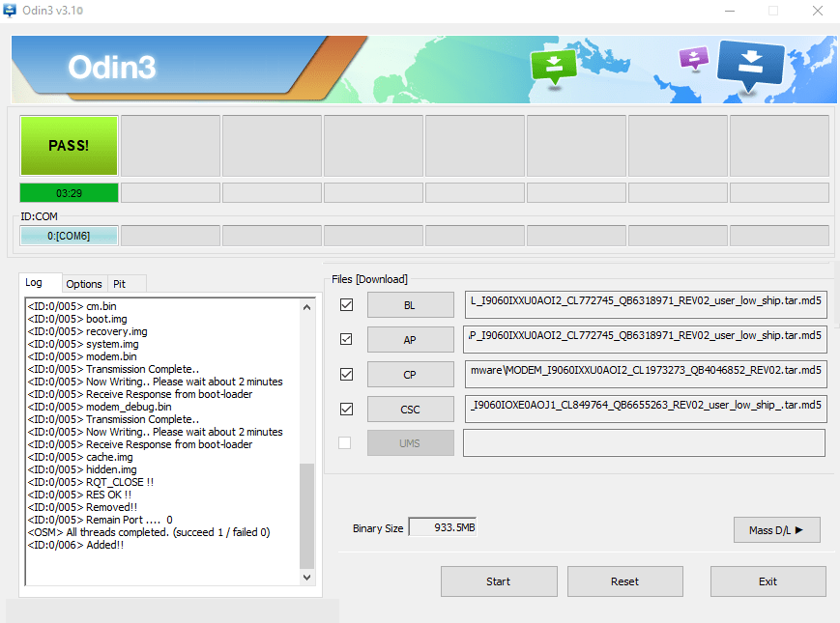The image size is (840, 623).
Task: Click the CSC file path field
Action: 646,409
